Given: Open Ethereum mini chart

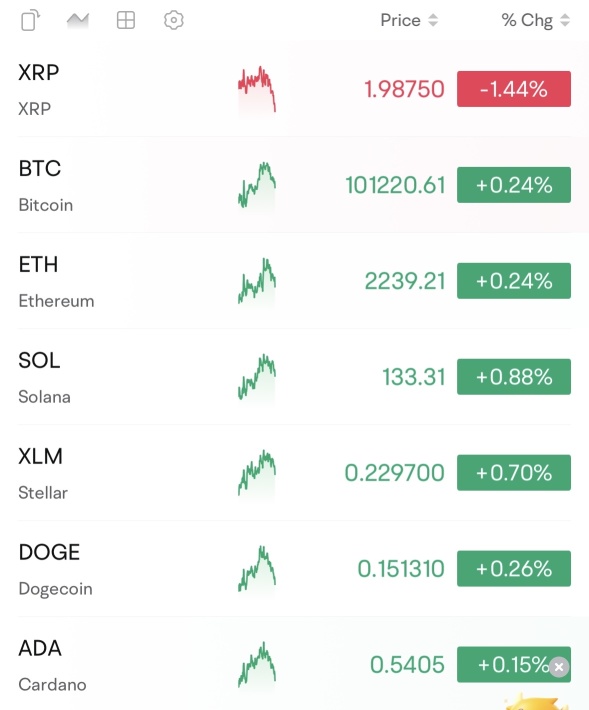Looking at the screenshot, I should (257, 282).
